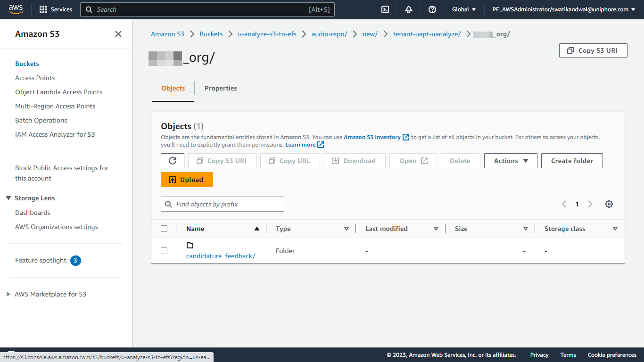644x362 pixels.
Task: Open the help question mark icon
Action: point(432,9)
